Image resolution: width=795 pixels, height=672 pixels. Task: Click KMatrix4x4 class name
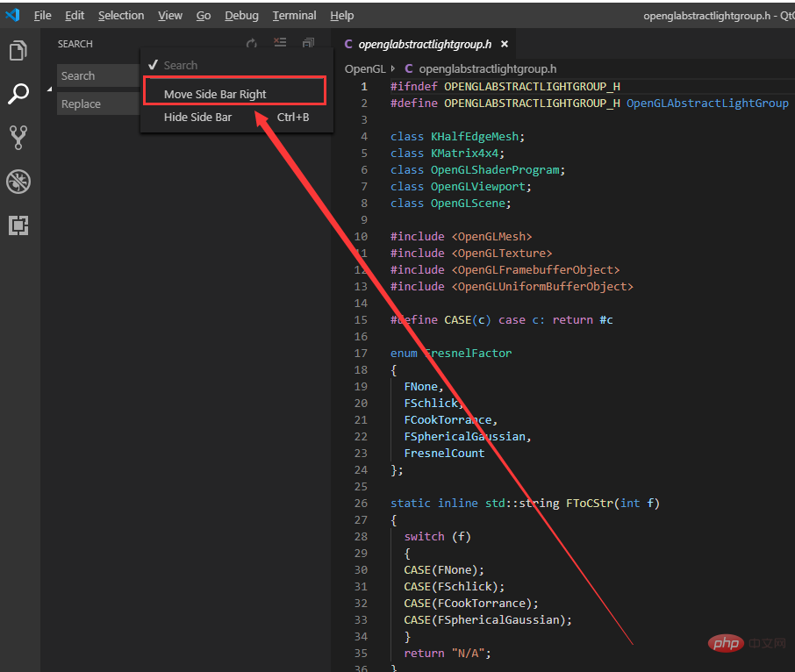464,154
